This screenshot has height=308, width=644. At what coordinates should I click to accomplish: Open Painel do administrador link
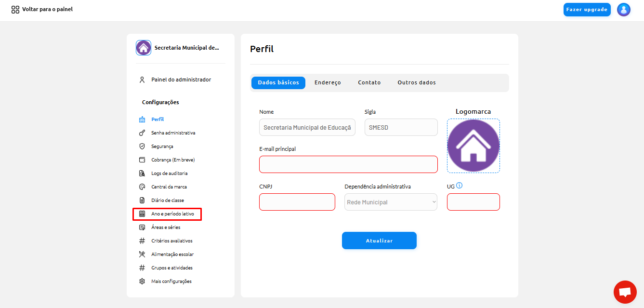pyautogui.click(x=181, y=80)
